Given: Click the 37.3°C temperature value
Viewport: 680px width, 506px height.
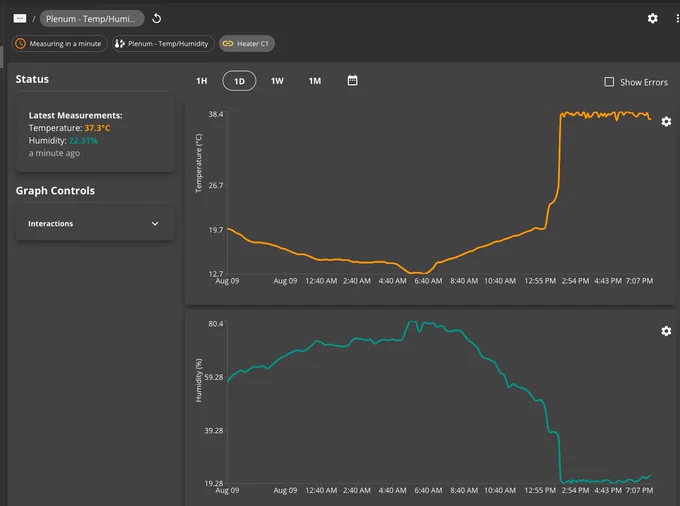Looking at the screenshot, I should tap(97, 128).
